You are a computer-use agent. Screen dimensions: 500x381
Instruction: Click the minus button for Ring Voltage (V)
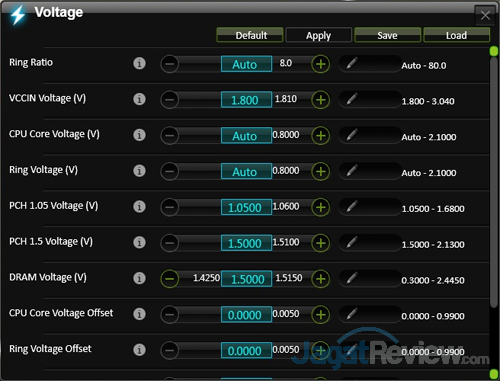pos(170,171)
